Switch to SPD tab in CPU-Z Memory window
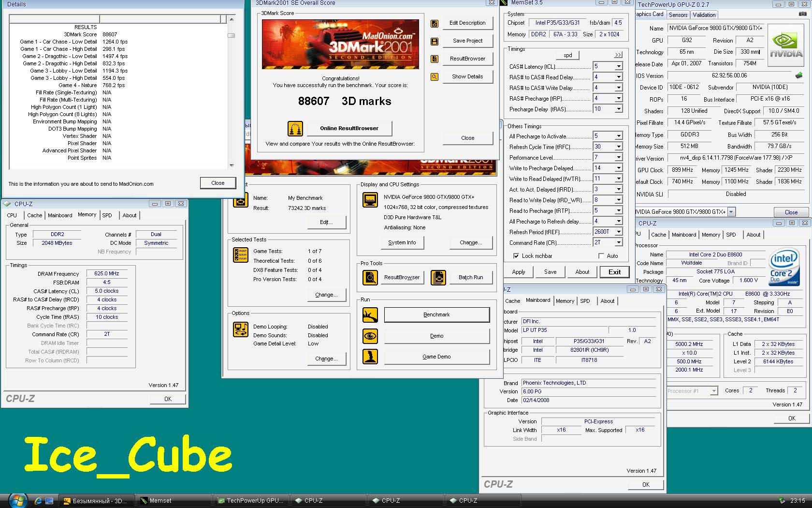 pyautogui.click(x=107, y=215)
